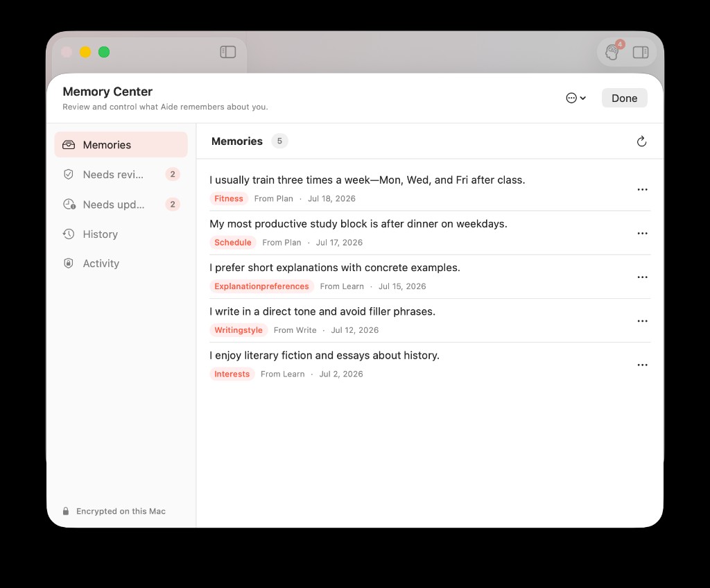This screenshot has height=588, width=710.
Task: Click the shield checkmark Needs review icon
Action: 69,175
